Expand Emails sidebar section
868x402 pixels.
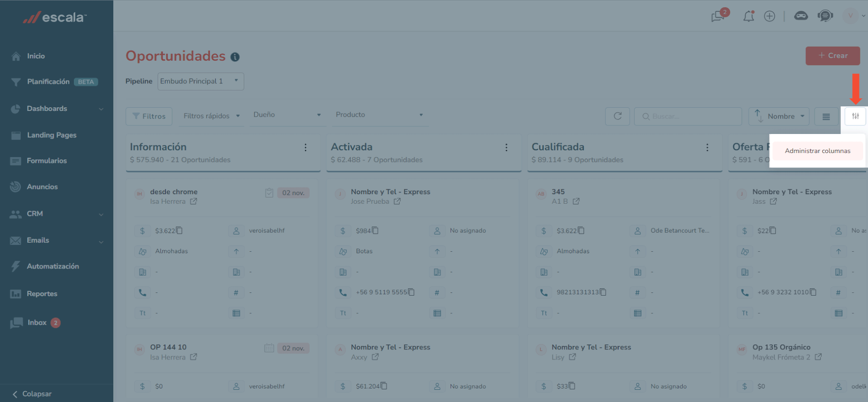click(57, 240)
